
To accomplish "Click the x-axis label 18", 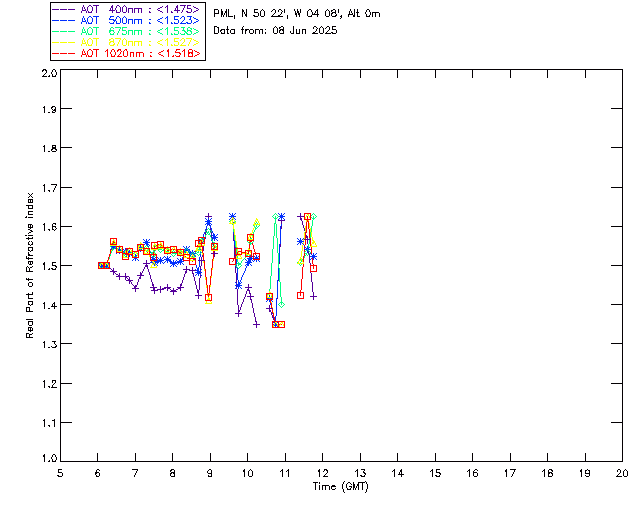I will 547,473.
